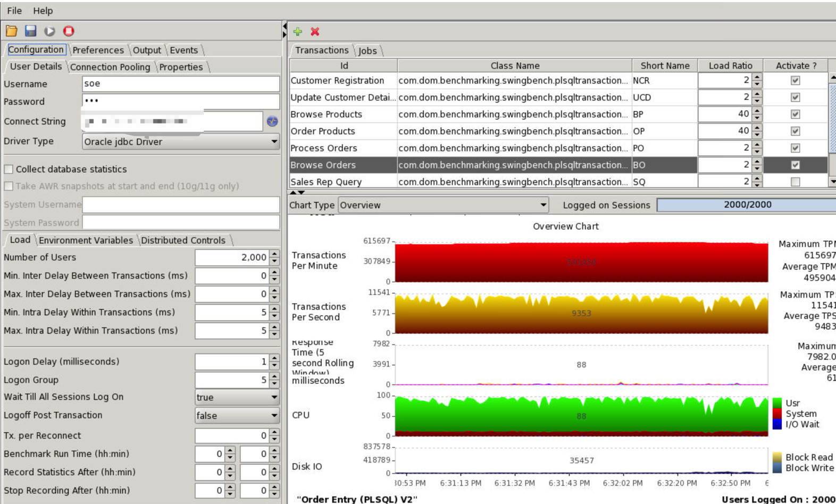
Task: Switch to Events tab
Action: pos(184,50)
